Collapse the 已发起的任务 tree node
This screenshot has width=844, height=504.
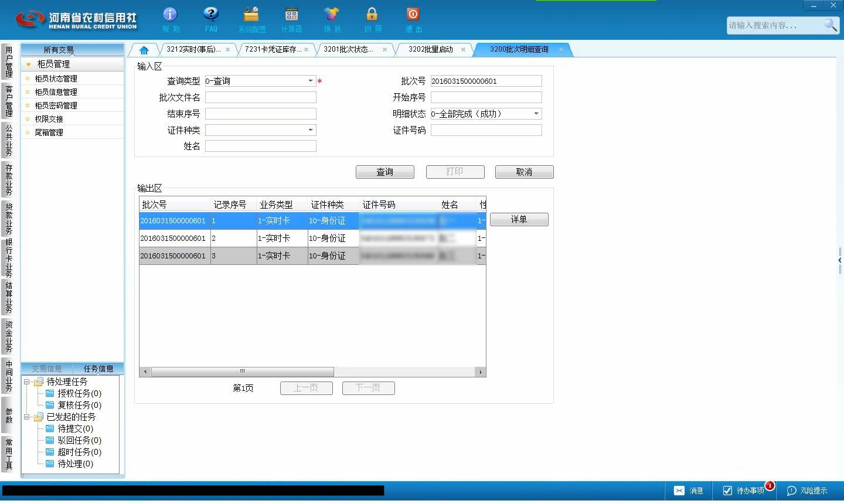click(x=26, y=417)
